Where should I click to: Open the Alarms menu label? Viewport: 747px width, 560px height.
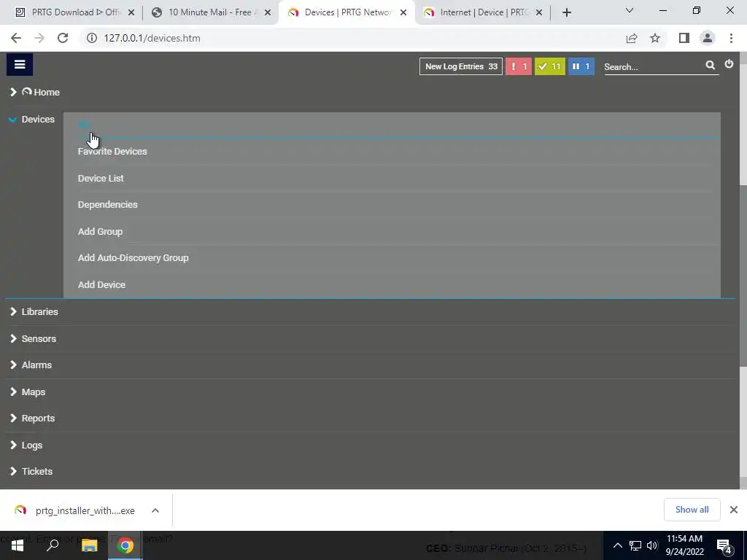click(36, 365)
